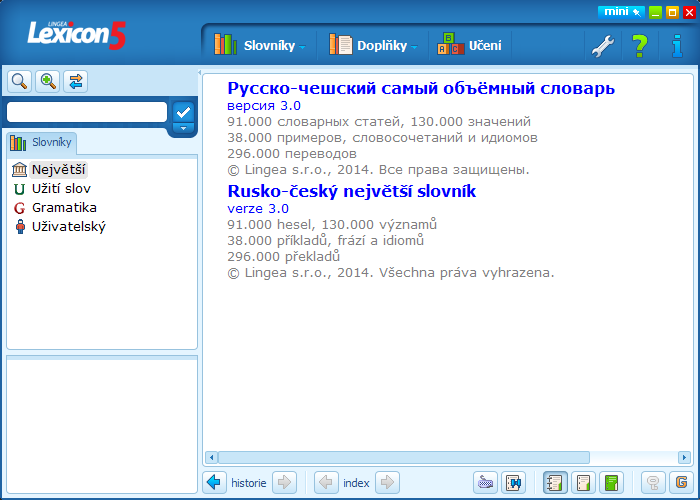Open help with the question mark icon
700x500 pixels.
coord(640,45)
